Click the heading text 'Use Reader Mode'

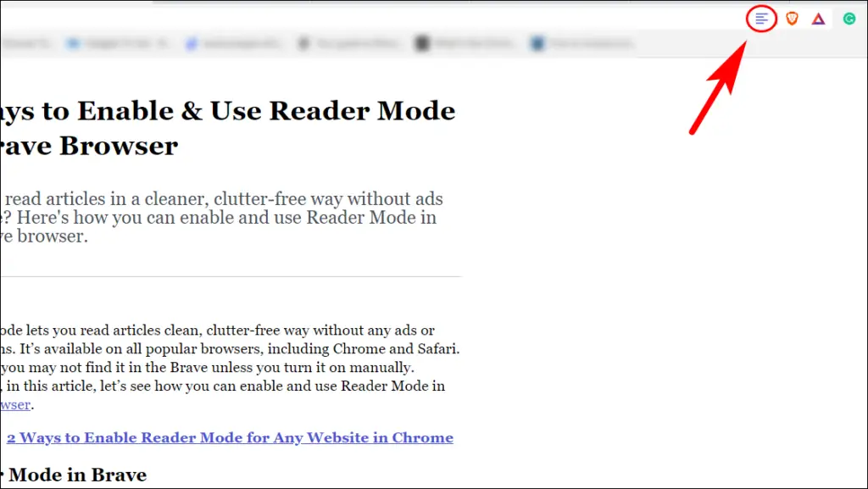[332, 111]
